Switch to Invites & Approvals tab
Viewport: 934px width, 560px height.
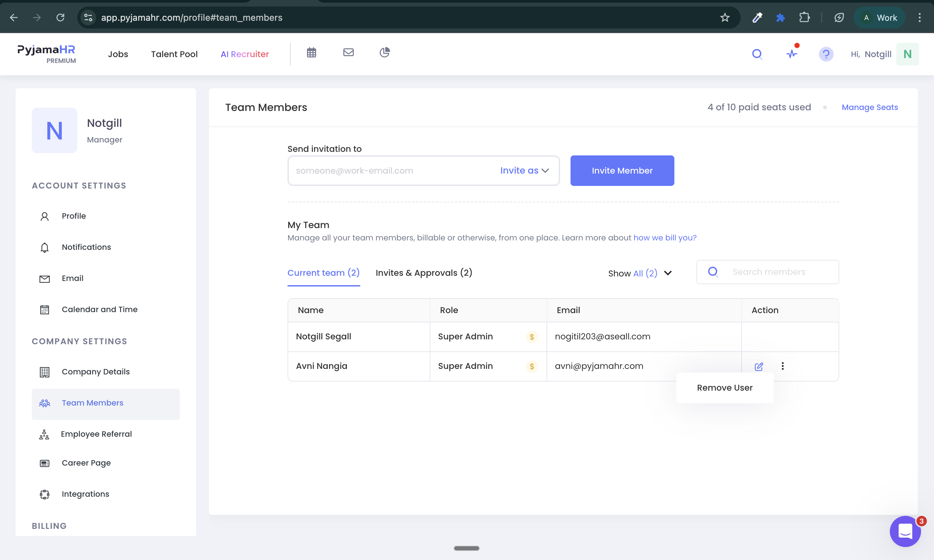click(424, 273)
